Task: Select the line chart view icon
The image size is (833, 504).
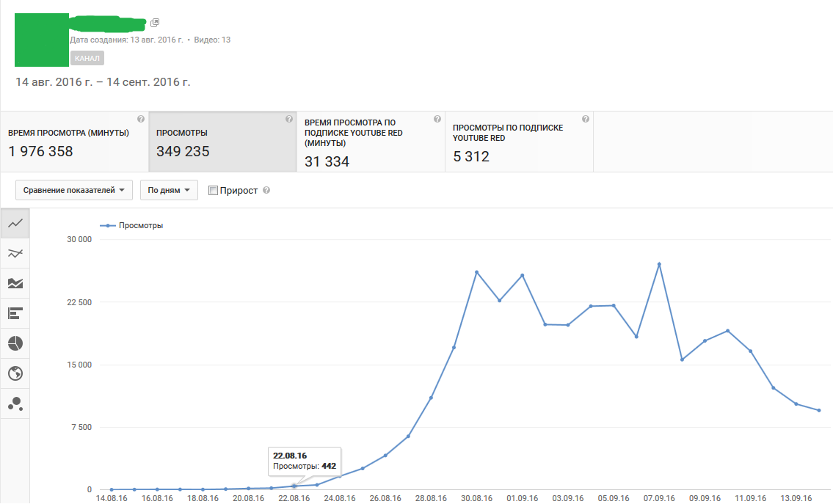Action: pyautogui.click(x=15, y=223)
